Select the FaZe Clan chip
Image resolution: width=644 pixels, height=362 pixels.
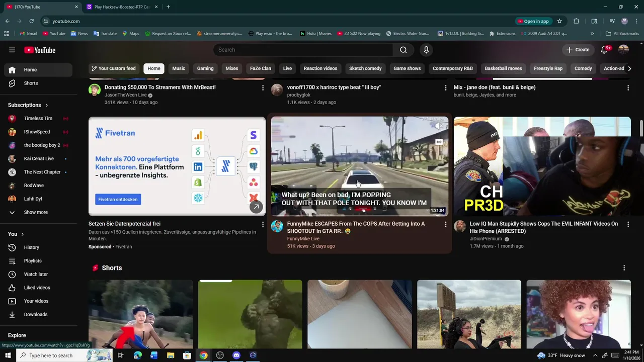[x=261, y=68]
